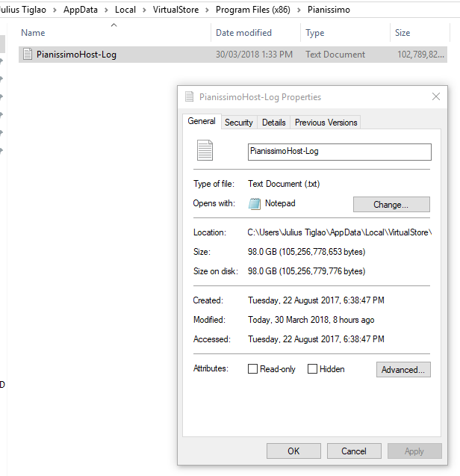Click the Modified value Today, 30 March 2018
The image size is (460, 476).
311,320
